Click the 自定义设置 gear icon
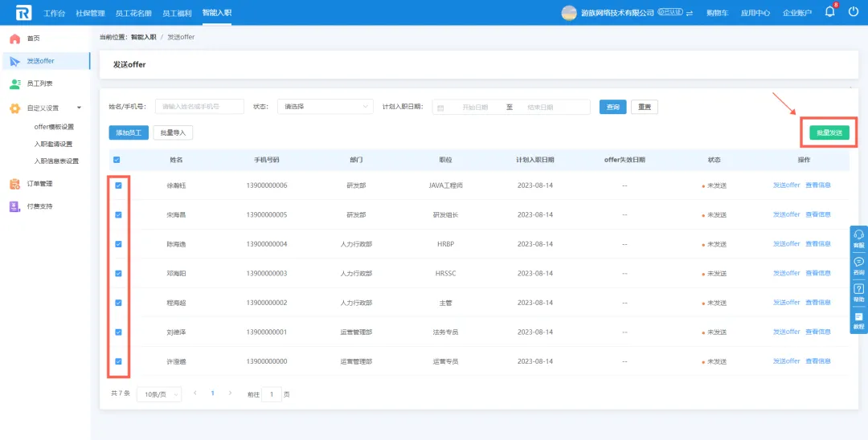The image size is (868, 440). tap(15, 108)
